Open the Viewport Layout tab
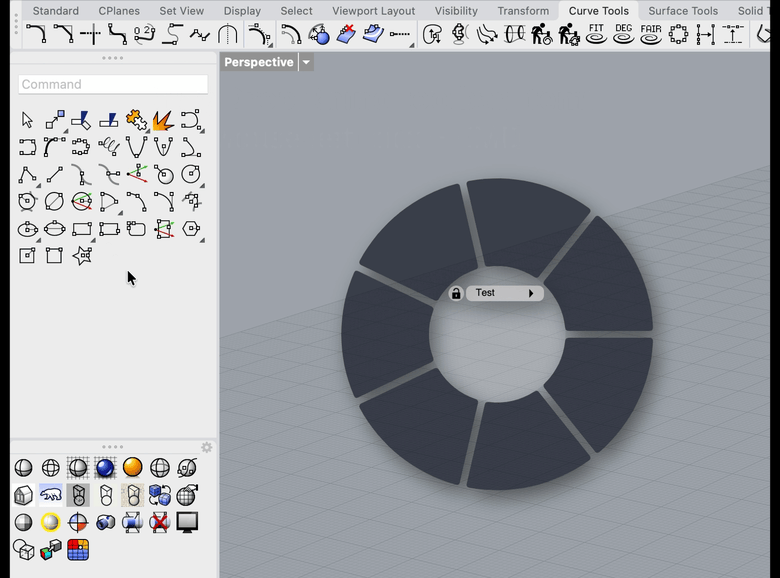This screenshot has height=578, width=780. point(374,10)
